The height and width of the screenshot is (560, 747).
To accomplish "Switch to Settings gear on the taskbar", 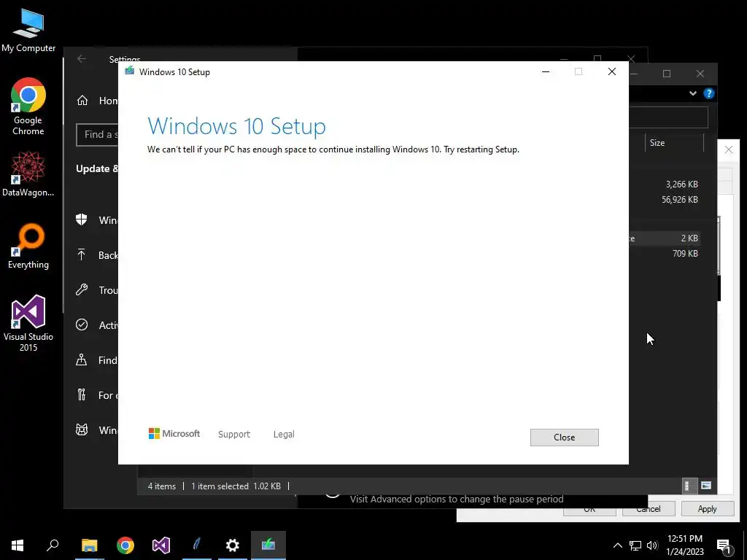I will 233,545.
